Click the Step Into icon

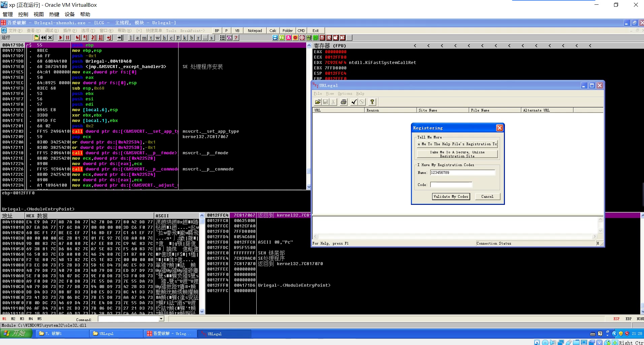(x=78, y=38)
